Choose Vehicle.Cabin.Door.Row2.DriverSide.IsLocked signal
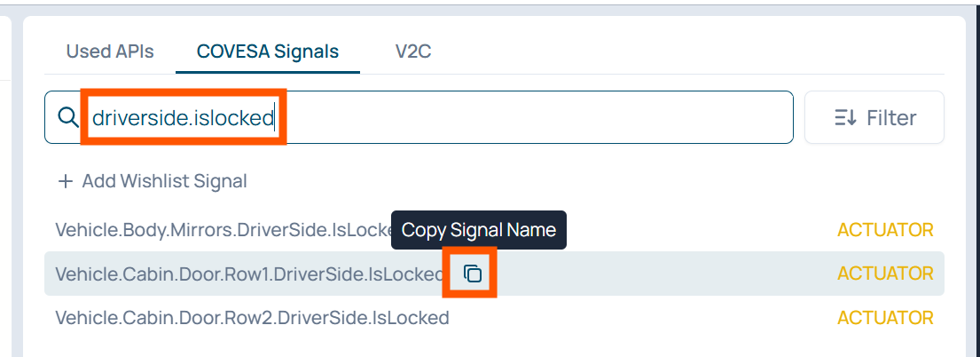The width and height of the screenshot is (980, 357). [x=252, y=317]
